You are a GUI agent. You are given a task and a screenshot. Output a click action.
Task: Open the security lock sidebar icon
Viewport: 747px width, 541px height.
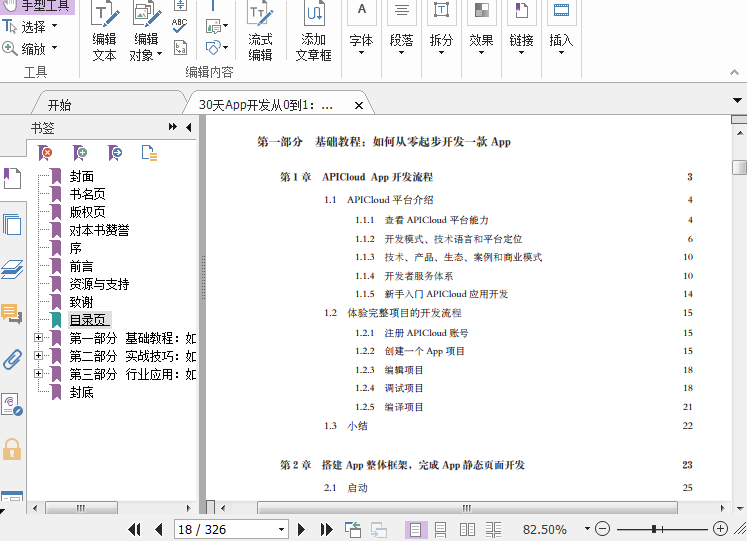[x=12, y=449]
